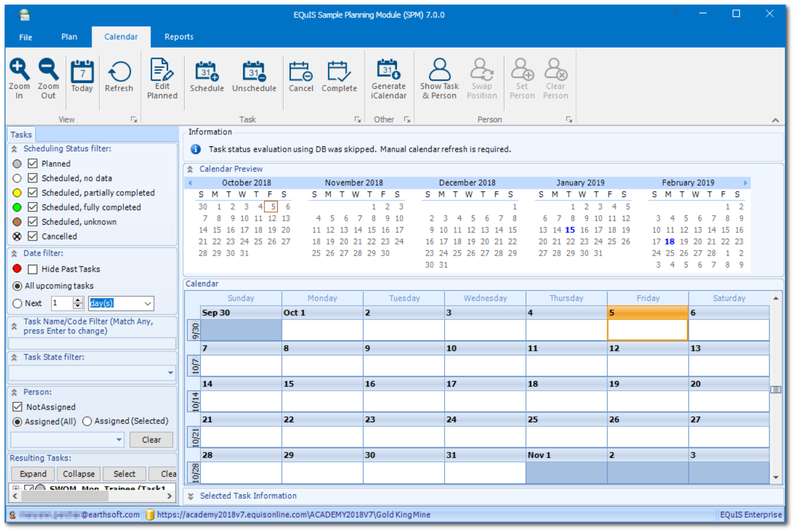
Task: Select January 15 in Calendar Preview
Action: [x=570, y=230]
